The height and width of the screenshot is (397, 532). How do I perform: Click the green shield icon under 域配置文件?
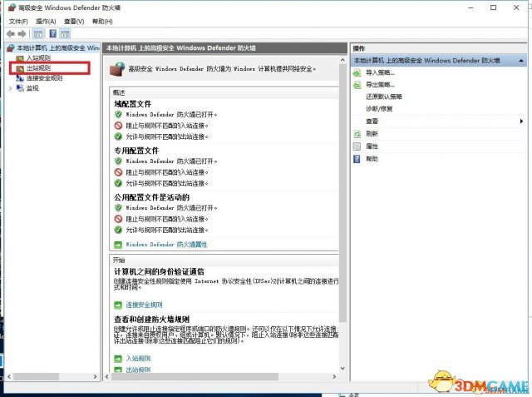[x=118, y=115]
